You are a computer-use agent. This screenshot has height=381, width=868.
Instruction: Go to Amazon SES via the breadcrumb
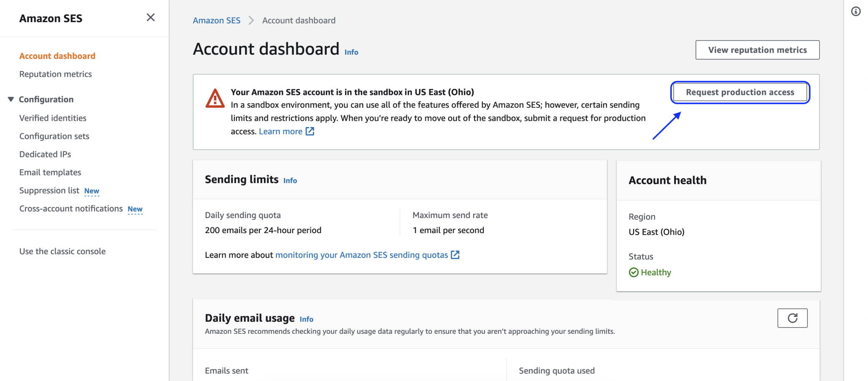point(216,20)
